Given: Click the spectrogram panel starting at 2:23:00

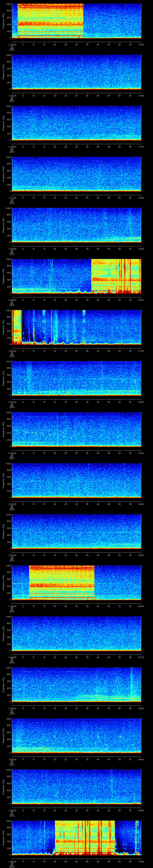Looking at the screenshot, I should pyautogui.click(x=76, y=480).
